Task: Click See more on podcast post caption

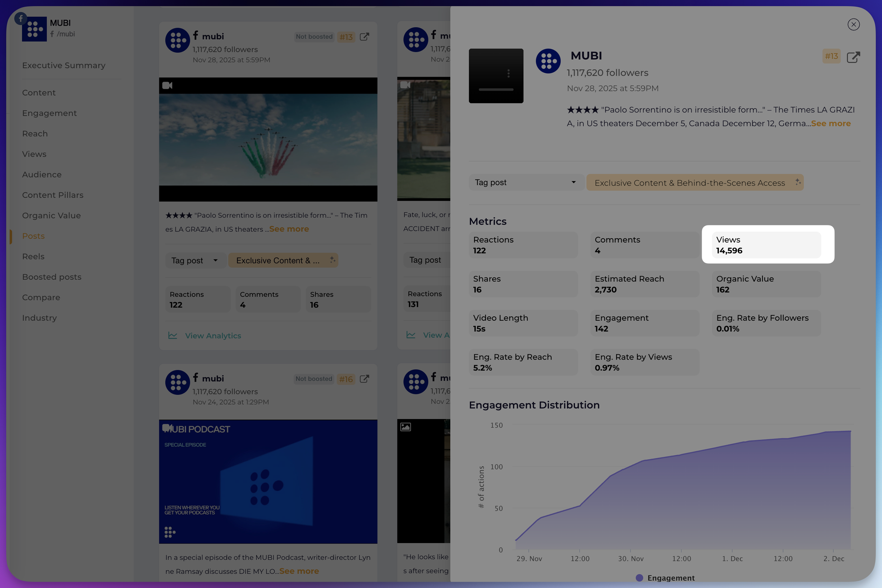Action: pyautogui.click(x=299, y=571)
